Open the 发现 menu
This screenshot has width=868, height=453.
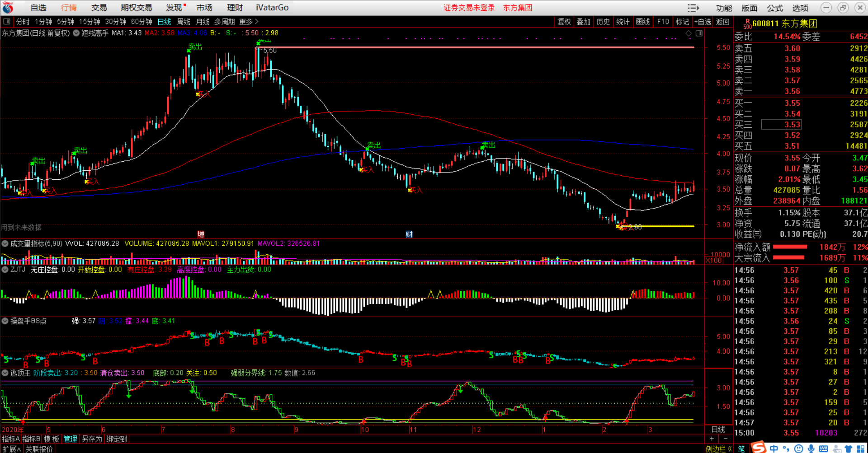coord(174,8)
